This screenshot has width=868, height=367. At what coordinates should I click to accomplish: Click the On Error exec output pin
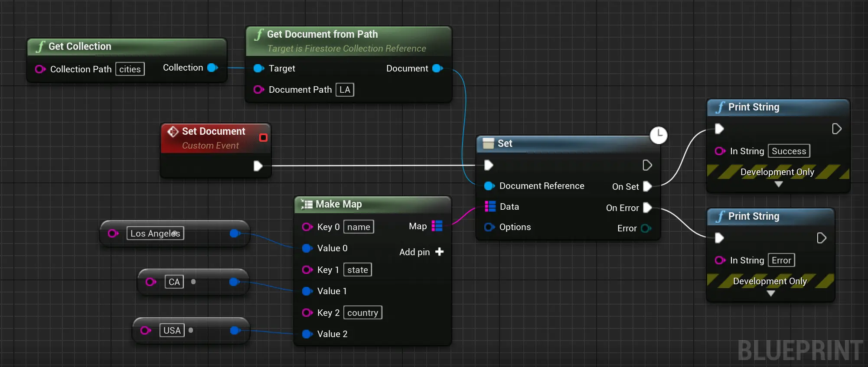pyautogui.click(x=647, y=208)
